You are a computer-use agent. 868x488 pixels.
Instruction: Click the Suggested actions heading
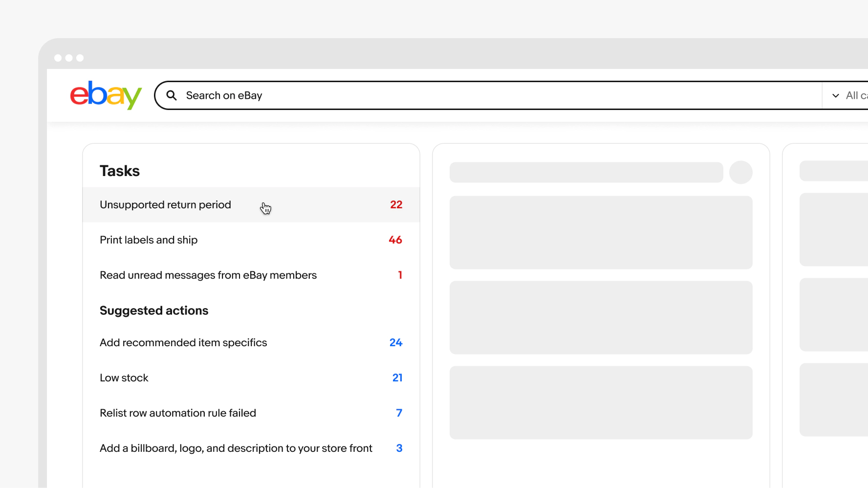(x=154, y=311)
